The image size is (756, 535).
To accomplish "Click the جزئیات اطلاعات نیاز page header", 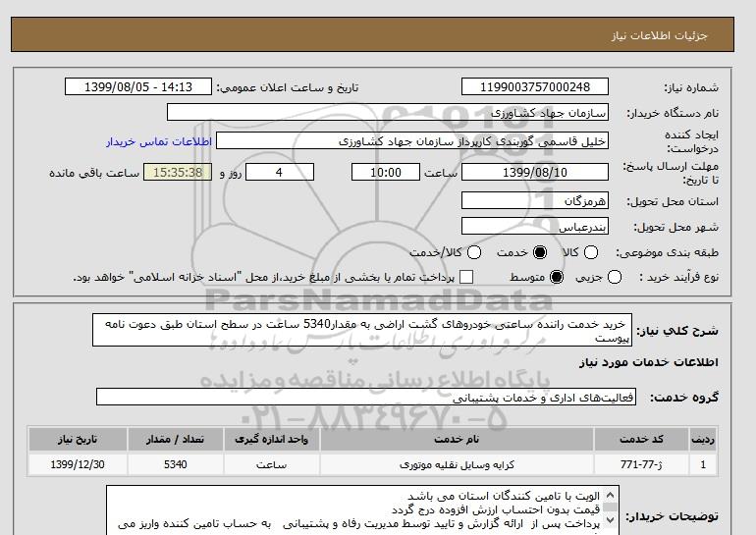I will [659, 35].
